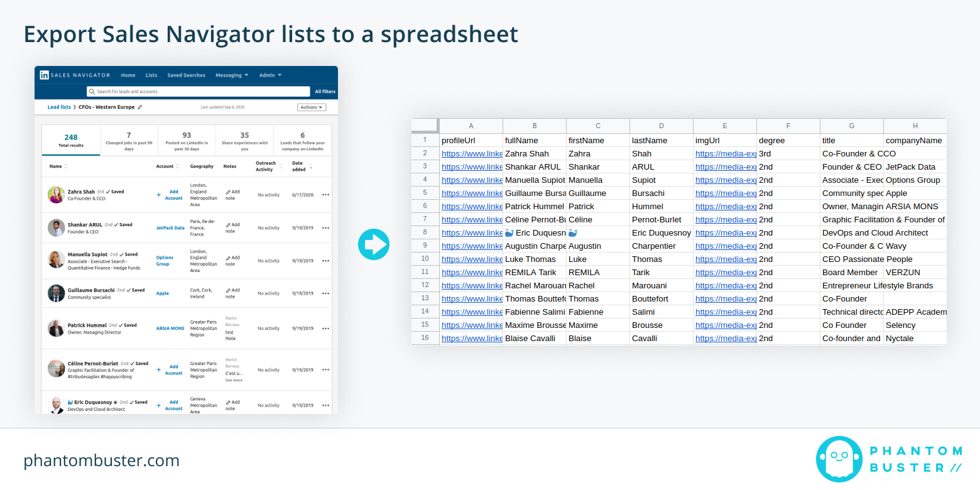Click the 'companyName' header cell

[915, 141]
